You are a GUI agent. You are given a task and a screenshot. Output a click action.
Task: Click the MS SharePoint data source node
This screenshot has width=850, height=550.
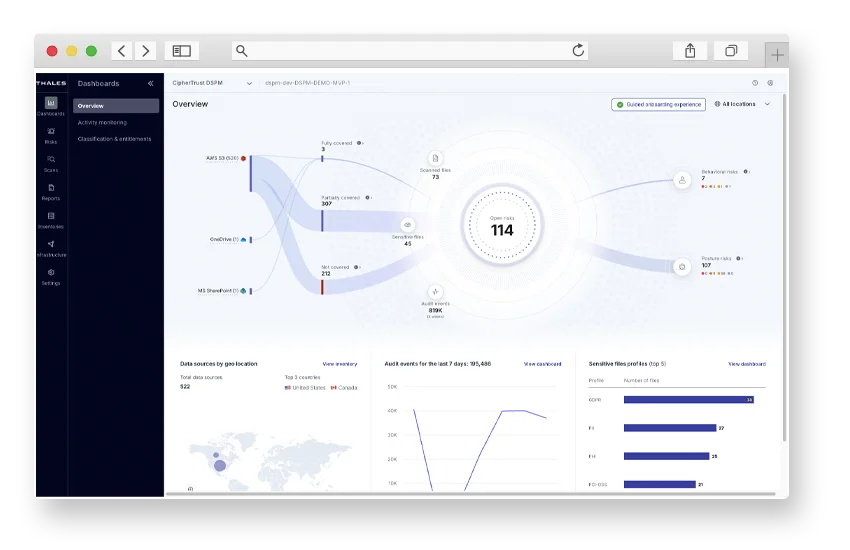222,291
